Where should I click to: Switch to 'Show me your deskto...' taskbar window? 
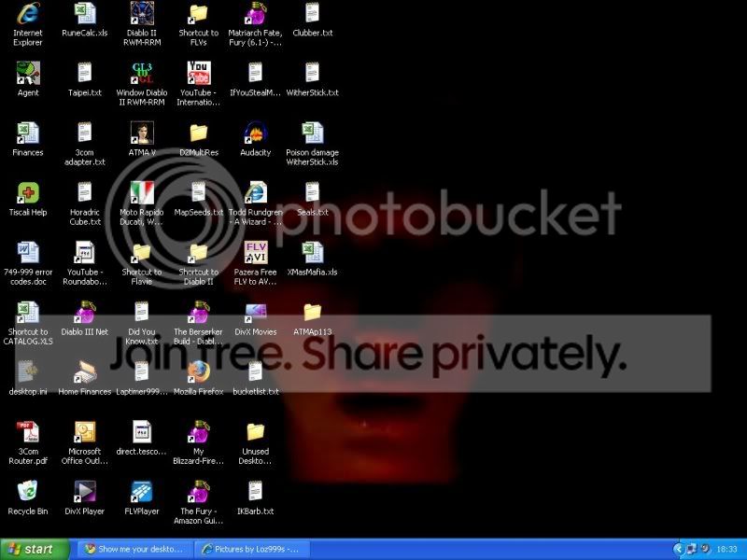pyautogui.click(x=134, y=549)
